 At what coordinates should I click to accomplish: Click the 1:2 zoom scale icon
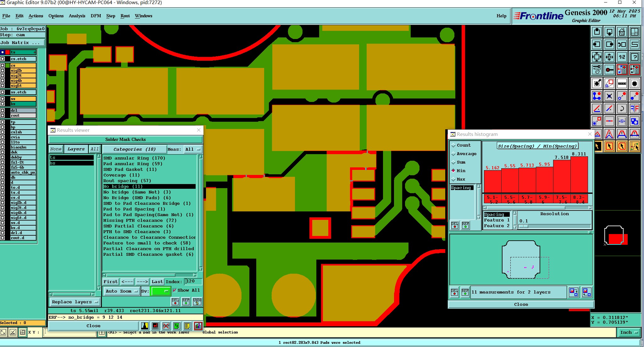coord(622,57)
